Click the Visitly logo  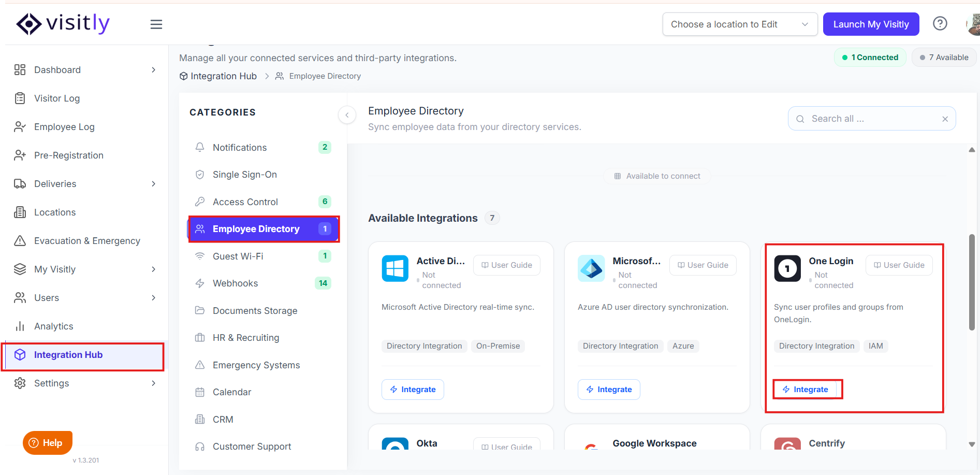63,23
